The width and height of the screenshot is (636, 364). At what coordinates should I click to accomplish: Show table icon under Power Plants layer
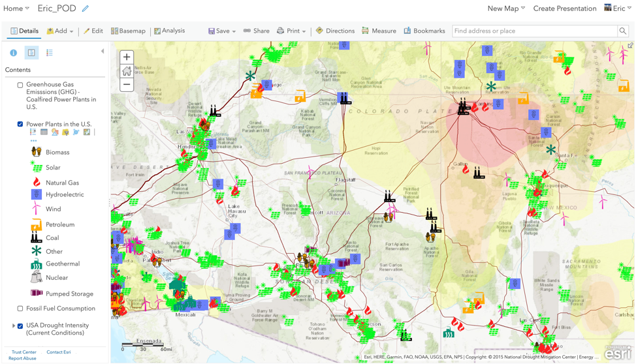point(44,132)
